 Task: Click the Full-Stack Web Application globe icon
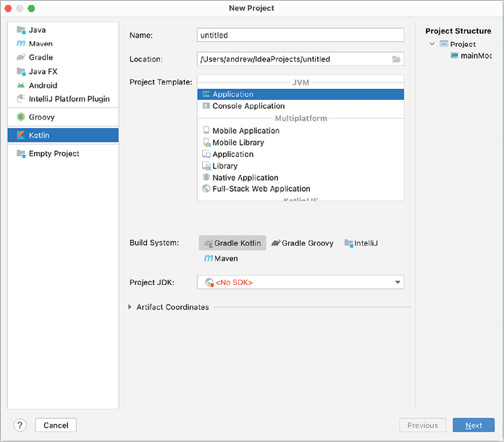click(x=206, y=189)
